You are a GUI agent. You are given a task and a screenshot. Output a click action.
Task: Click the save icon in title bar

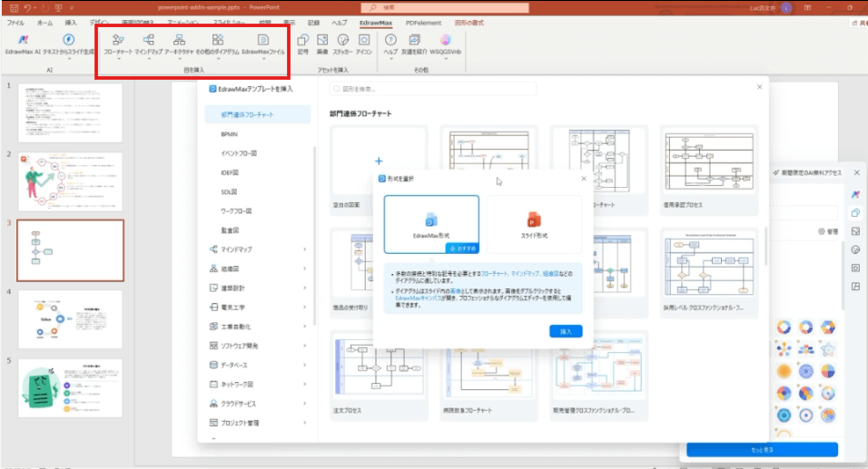[x=15, y=8]
